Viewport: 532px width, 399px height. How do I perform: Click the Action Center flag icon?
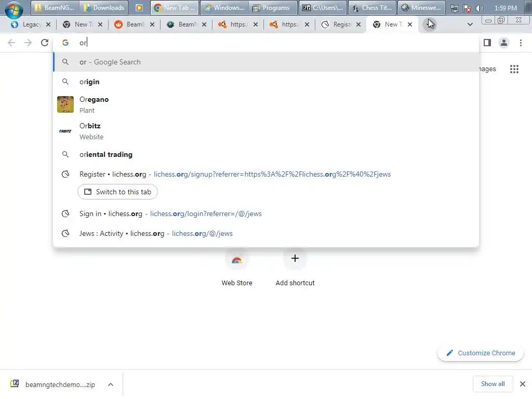(467, 8)
